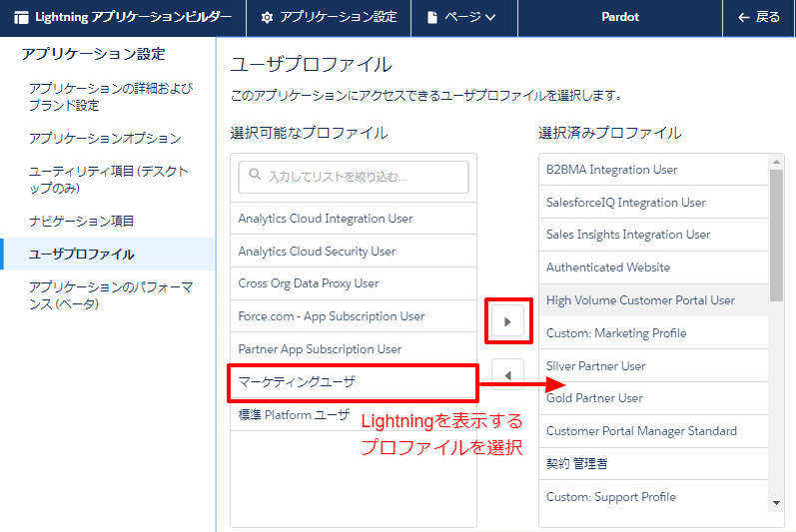Select Sales Insights Integration User entry
Image resolution: width=796 pixels, height=532 pixels.
click(x=653, y=235)
